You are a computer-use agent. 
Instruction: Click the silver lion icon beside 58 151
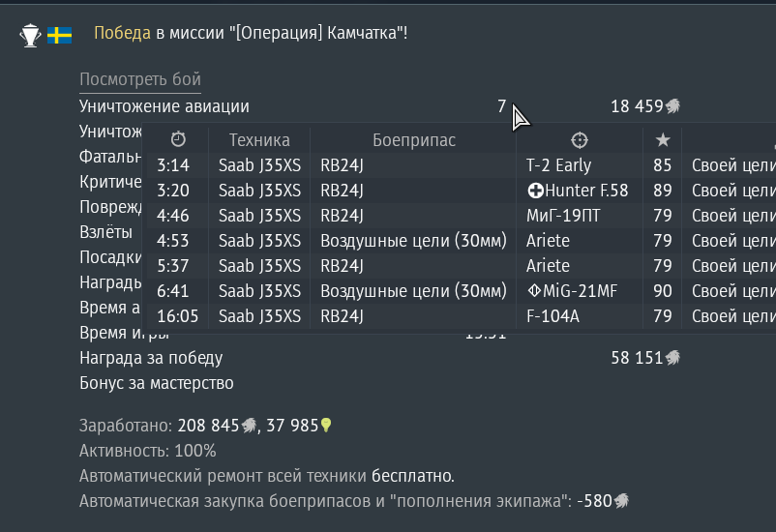tap(672, 357)
